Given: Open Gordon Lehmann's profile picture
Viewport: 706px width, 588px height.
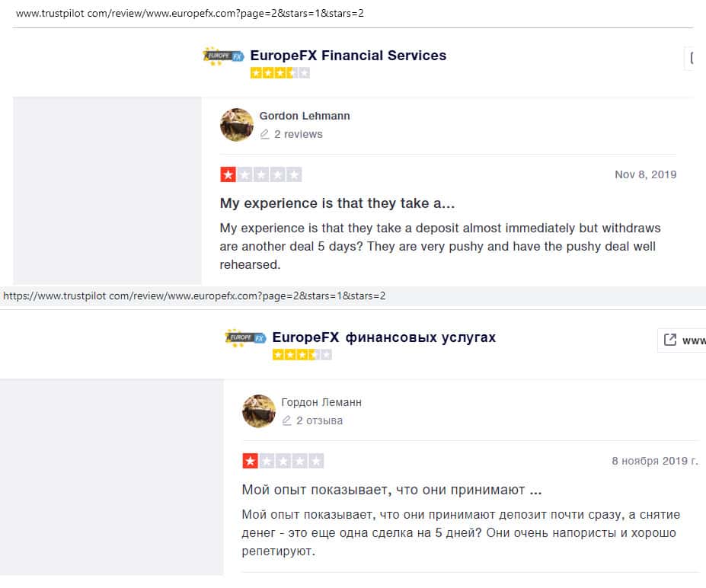Looking at the screenshot, I should point(237,125).
